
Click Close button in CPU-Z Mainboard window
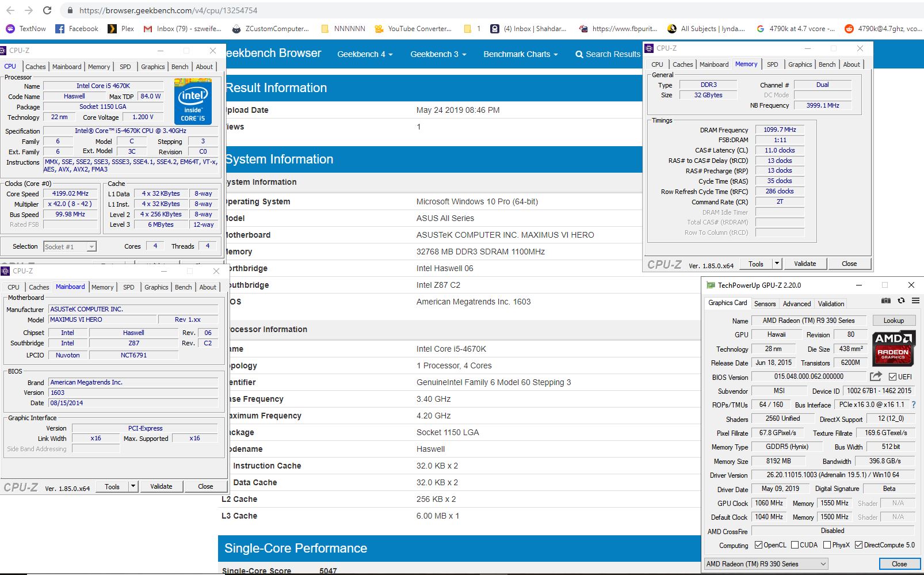(x=205, y=486)
